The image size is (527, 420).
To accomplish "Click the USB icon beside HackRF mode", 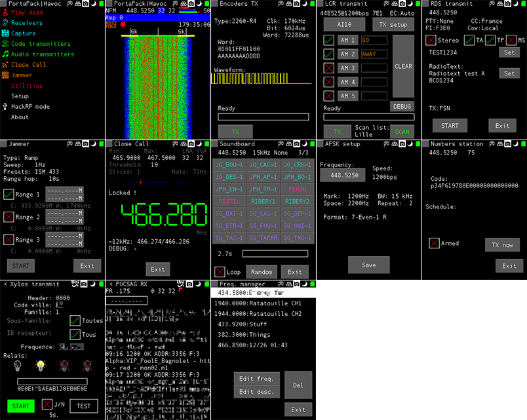I will tap(5, 107).
